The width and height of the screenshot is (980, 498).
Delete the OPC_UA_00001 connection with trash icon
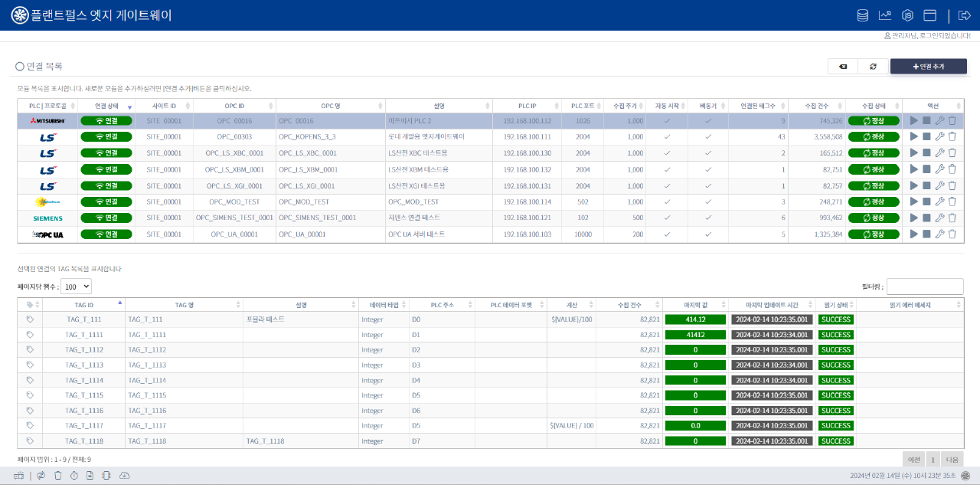(952, 234)
